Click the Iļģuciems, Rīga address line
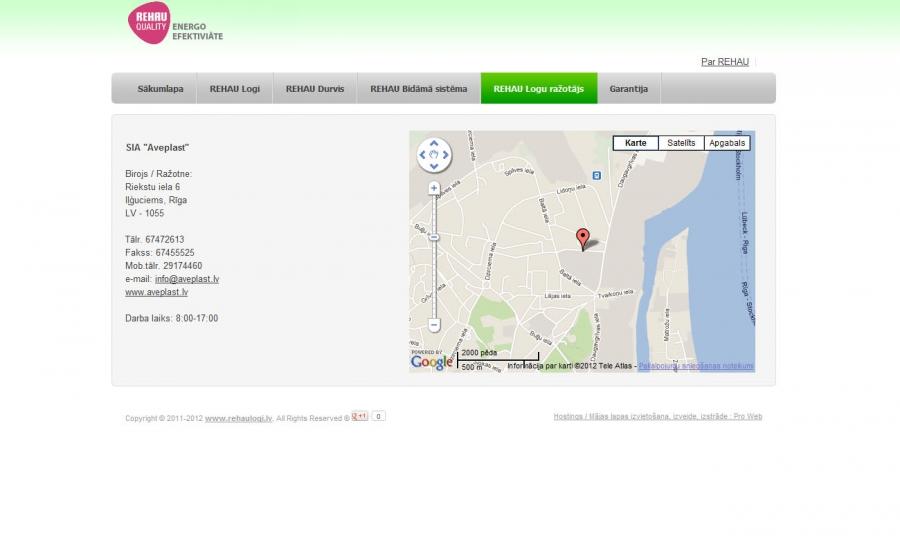This screenshot has width=900, height=553. (156, 200)
